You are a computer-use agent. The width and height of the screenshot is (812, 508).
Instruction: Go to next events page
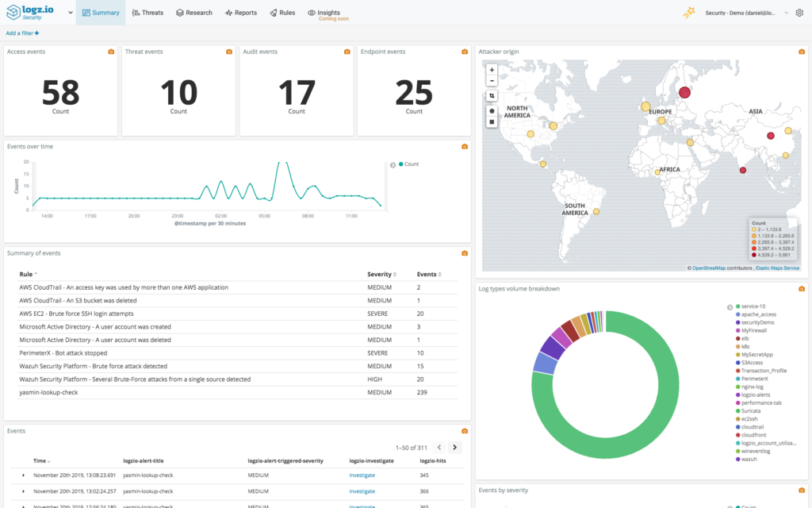[454, 448]
